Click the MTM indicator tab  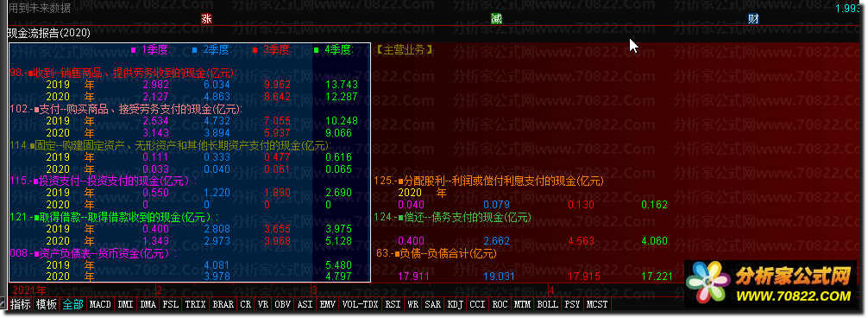[x=523, y=304]
